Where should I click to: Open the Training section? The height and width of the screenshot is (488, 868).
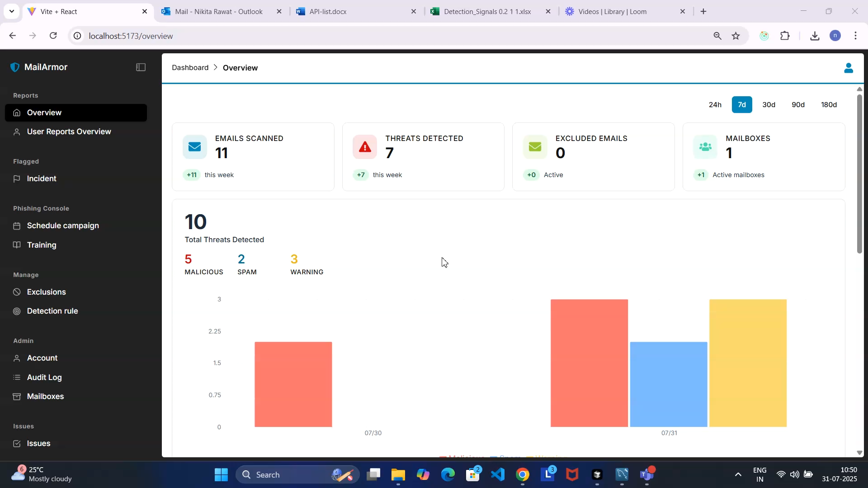point(41,244)
